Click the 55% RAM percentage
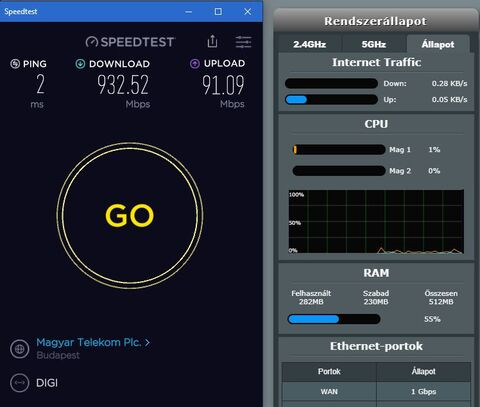This screenshot has height=407, width=480. (432, 319)
